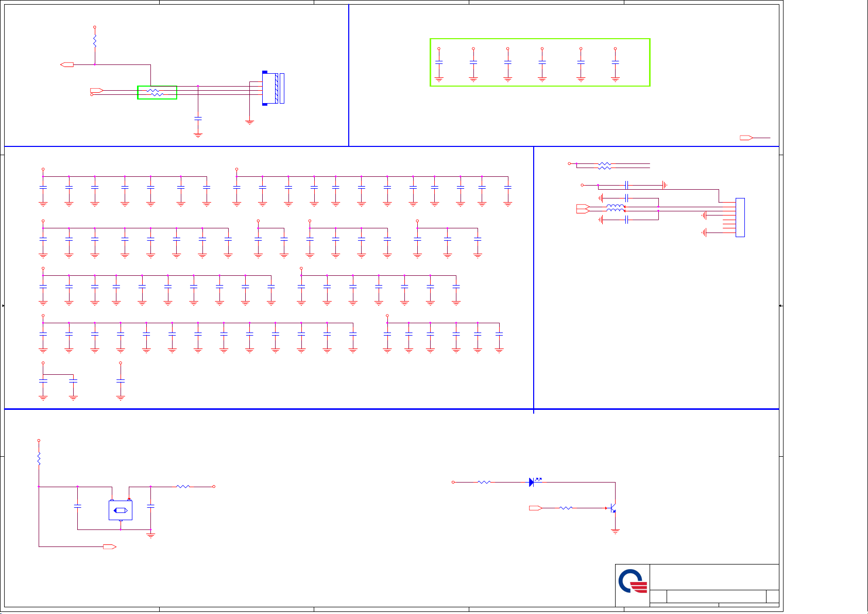Viewport: 868px width, 614px height.
Task: Select the ground symbol wired to the blue connector
Action: pos(250,122)
